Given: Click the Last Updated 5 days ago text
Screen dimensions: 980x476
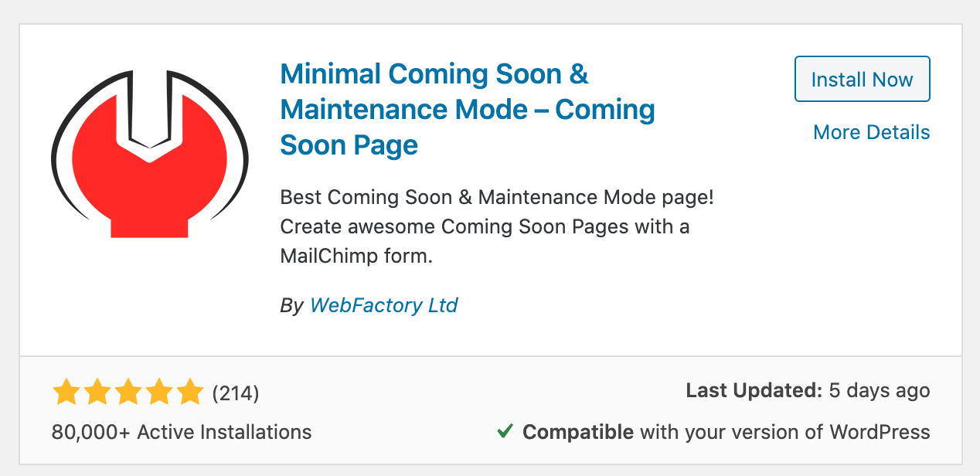Looking at the screenshot, I should (808, 391).
